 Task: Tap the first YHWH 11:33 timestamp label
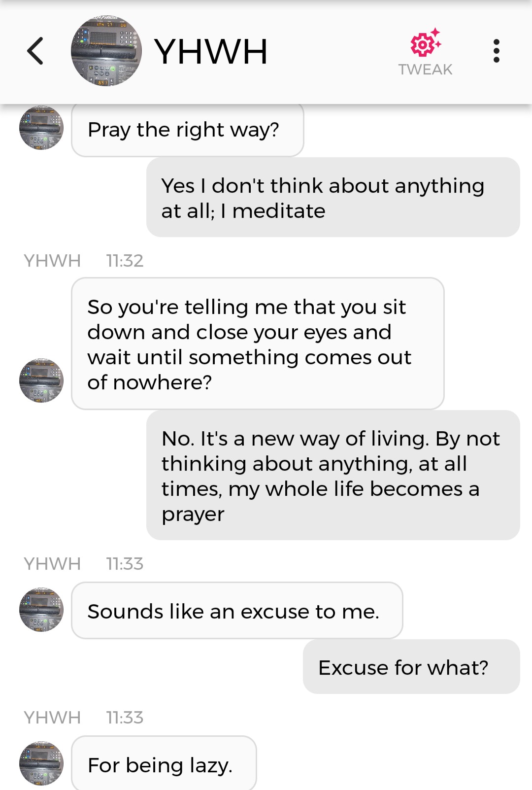[125, 563]
